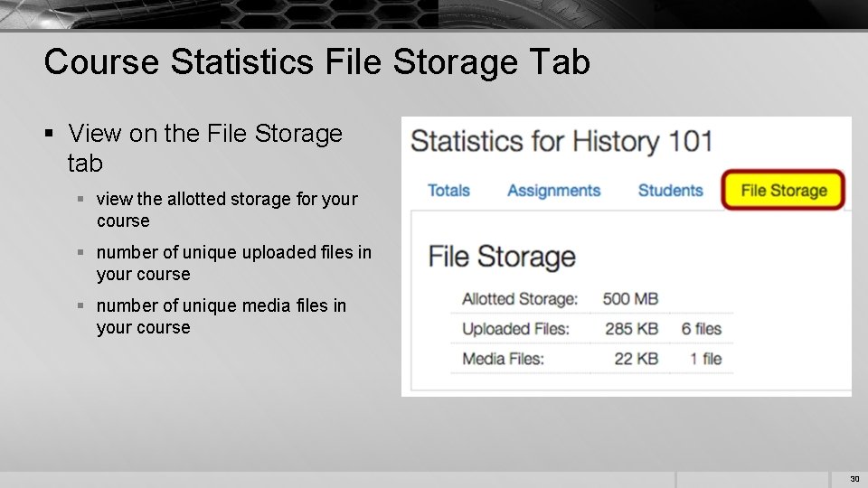This screenshot has width=868, height=488.
Task: Click the 22 KB media size
Action: coord(636,359)
